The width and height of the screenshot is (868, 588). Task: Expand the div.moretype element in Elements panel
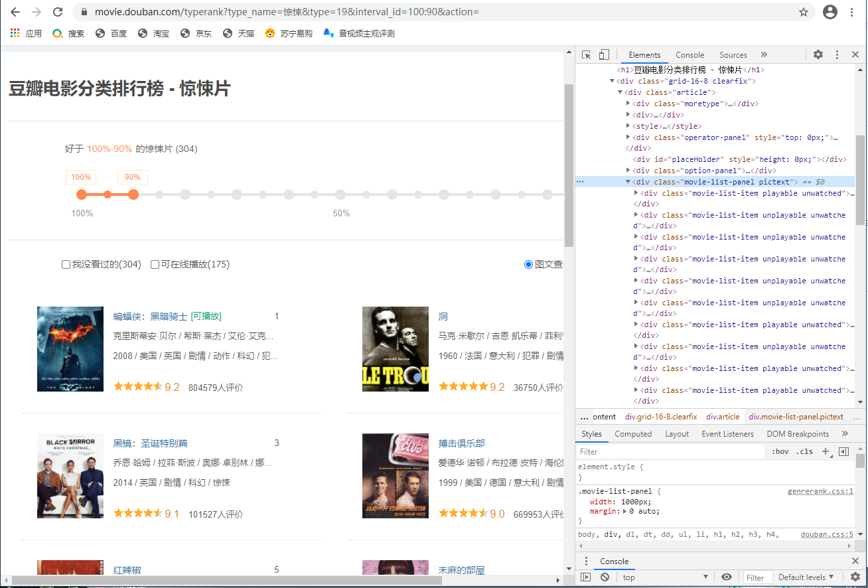pos(629,103)
